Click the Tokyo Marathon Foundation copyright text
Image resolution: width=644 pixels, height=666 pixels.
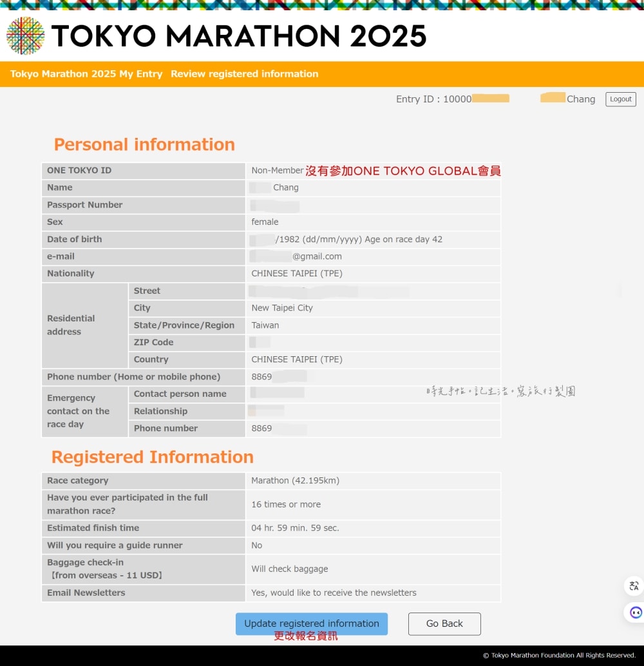tap(559, 656)
